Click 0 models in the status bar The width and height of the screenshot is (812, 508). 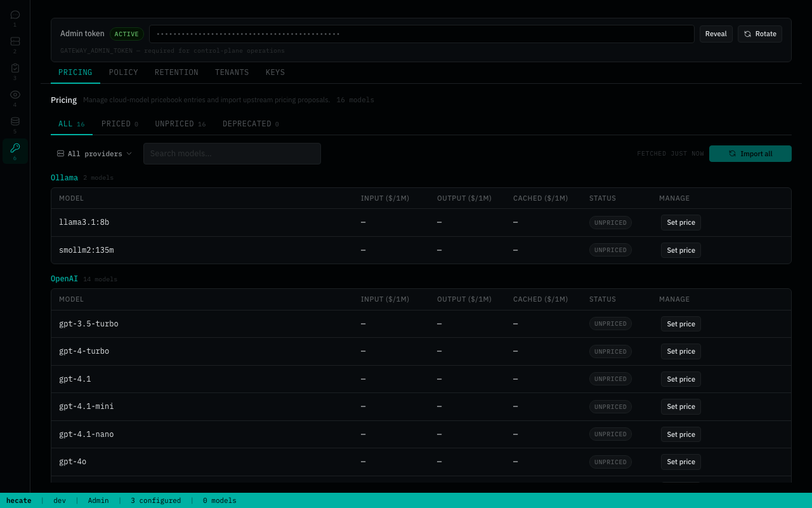pyautogui.click(x=219, y=500)
